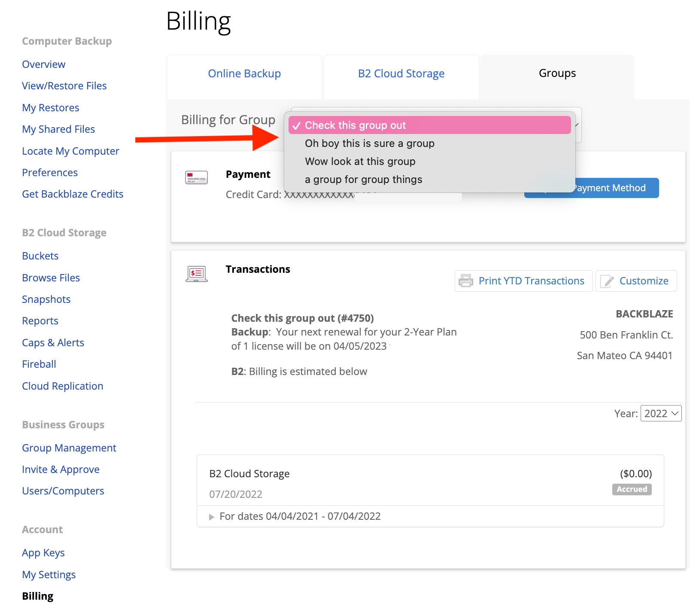Click the printer icon for YTD transactions
Screen dimensions: 699x616
(466, 281)
